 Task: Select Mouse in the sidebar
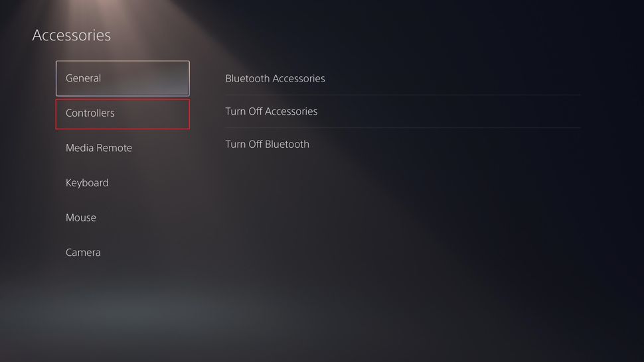[x=81, y=217]
